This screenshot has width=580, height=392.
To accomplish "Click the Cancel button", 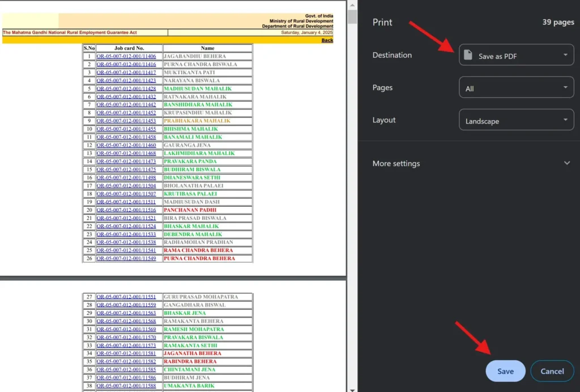I will click(552, 371).
